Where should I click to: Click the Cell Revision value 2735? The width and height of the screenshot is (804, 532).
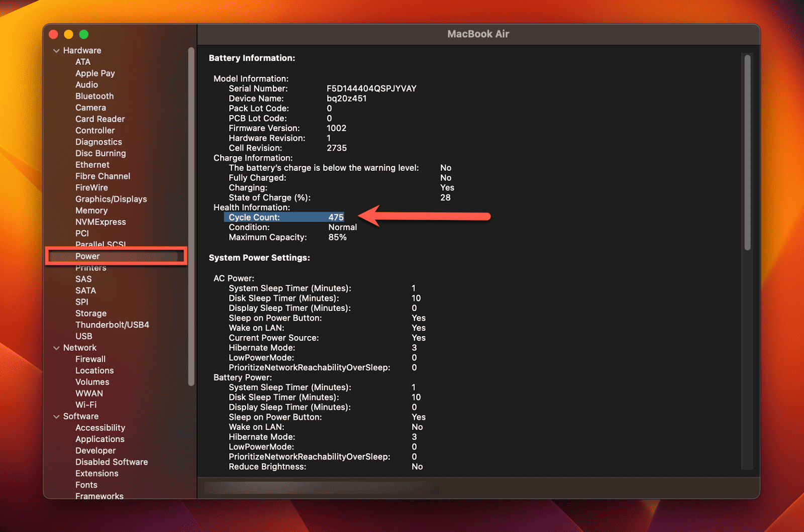[x=337, y=148]
